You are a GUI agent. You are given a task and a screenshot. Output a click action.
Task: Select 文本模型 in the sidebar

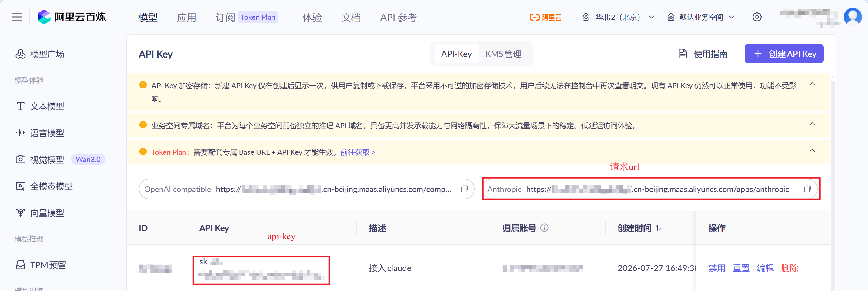pos(47,106)
